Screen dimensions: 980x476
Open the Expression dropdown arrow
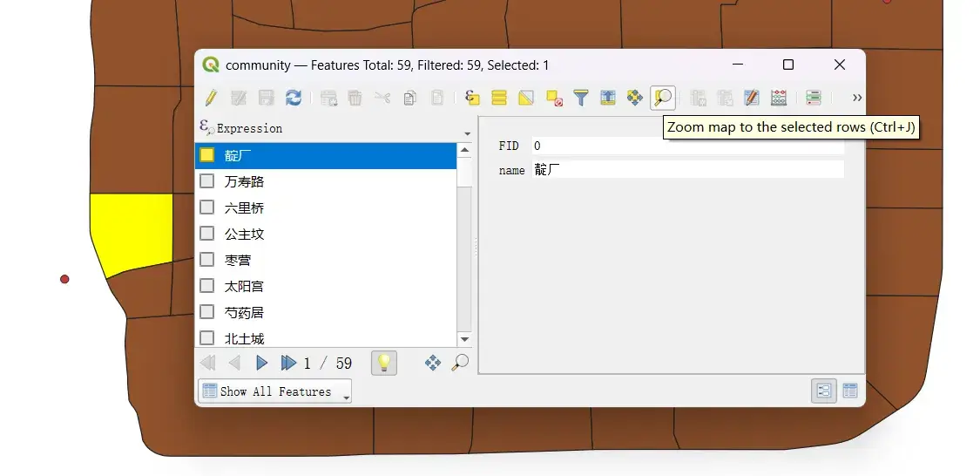(x=468, y=134)
